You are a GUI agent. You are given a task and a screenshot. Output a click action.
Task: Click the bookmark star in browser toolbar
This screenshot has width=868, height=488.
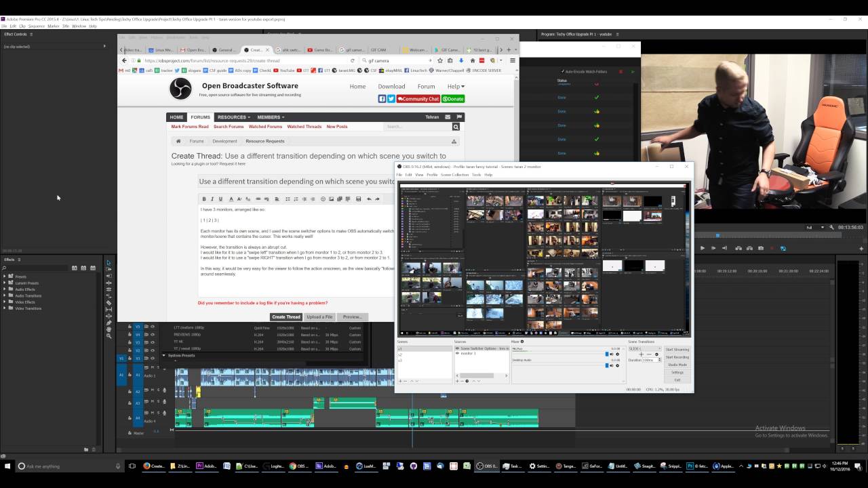(440, 60)
